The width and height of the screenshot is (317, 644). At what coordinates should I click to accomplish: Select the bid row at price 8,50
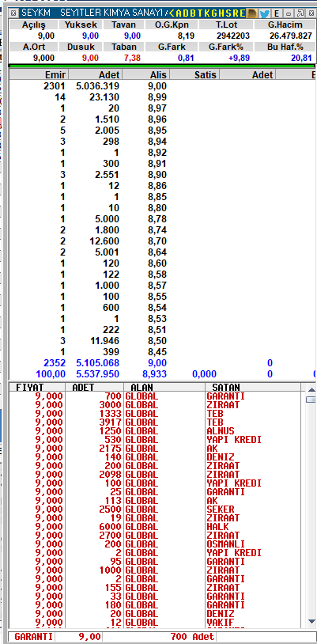[x=163, y=341]
